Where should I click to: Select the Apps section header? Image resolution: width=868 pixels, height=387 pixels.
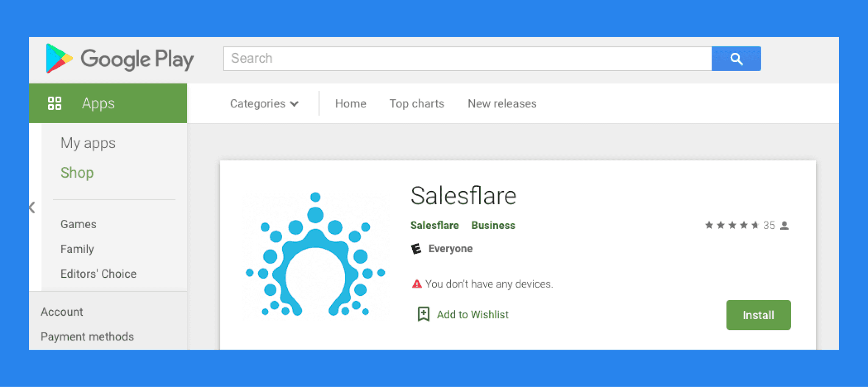108,103
